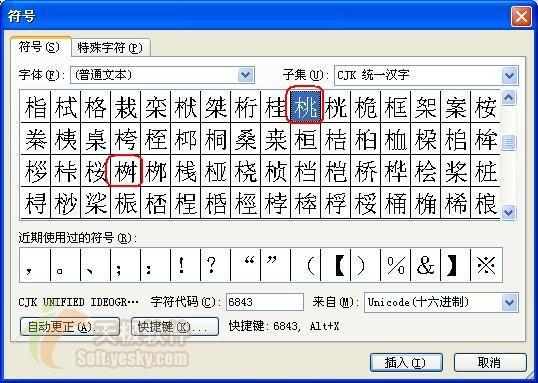Screen dimensions: 538x383
Task: Choose the question mark recent symbol
Action: 215,265
